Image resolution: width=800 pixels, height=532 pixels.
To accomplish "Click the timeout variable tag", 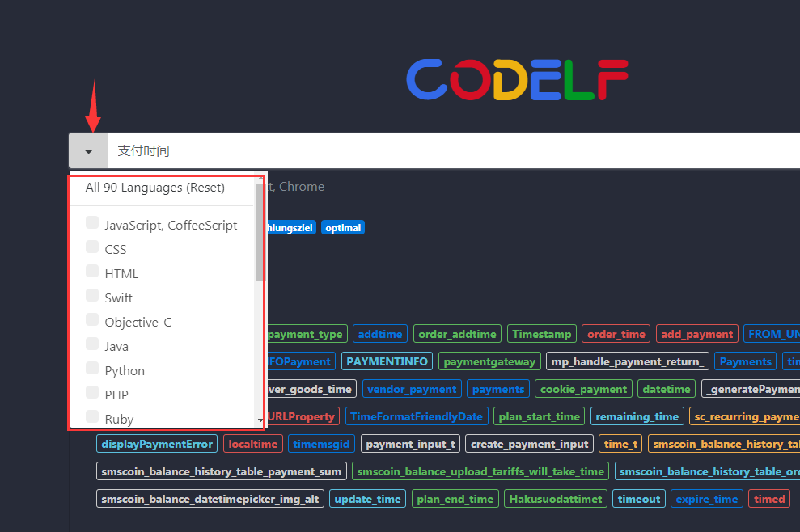I will click(639, 500).
